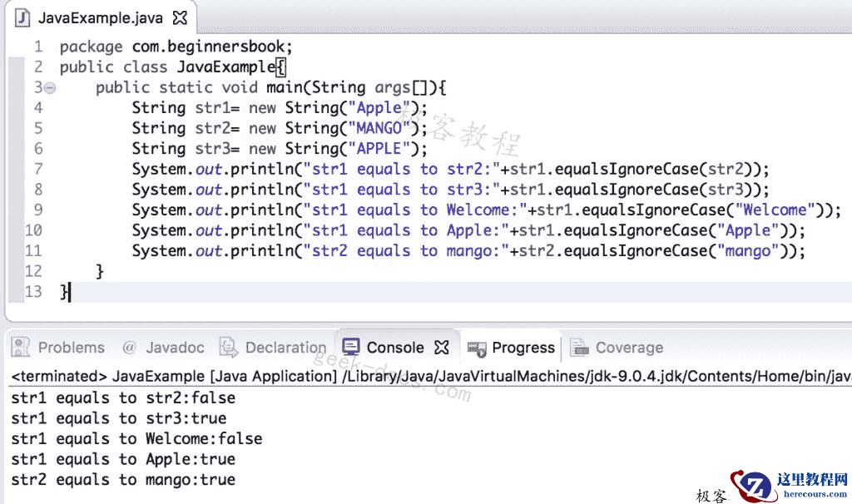
Task: Collapse the main method fold marker on line 3
Action: 47,86
